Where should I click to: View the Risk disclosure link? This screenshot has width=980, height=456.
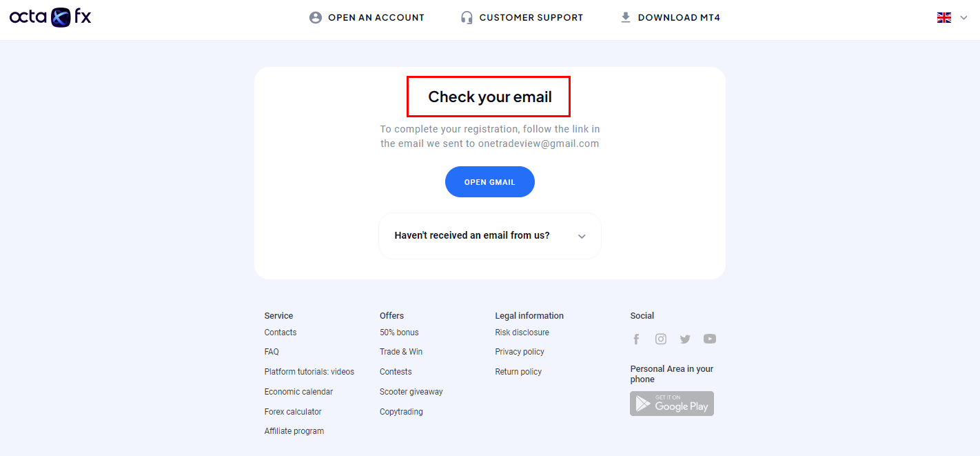click(x=522, y=333)
